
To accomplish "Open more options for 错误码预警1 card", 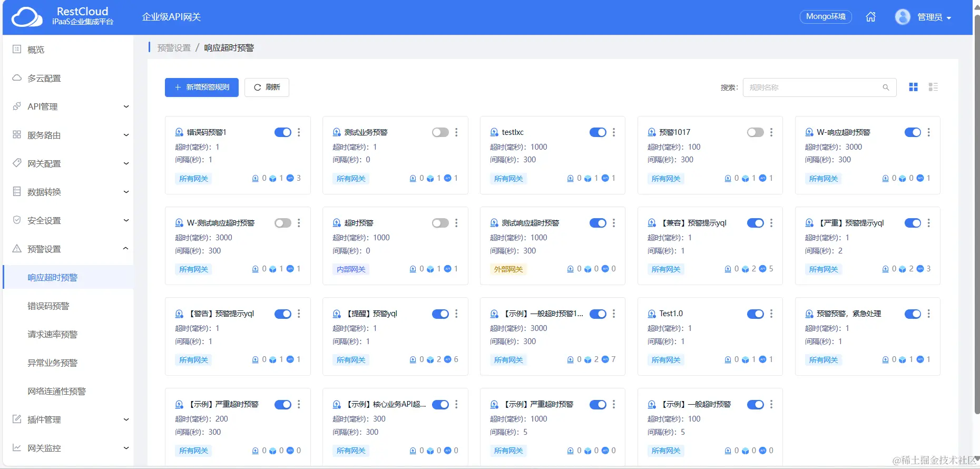I will (299, 132).
